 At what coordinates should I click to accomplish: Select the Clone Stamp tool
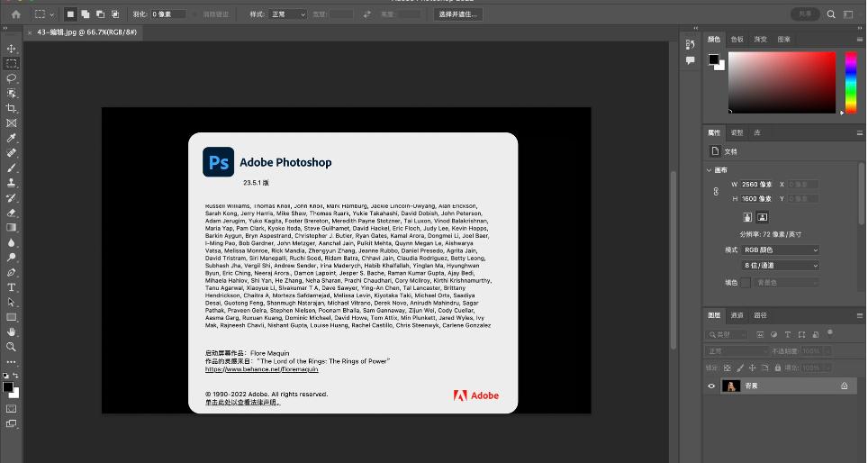click(12, 182)
